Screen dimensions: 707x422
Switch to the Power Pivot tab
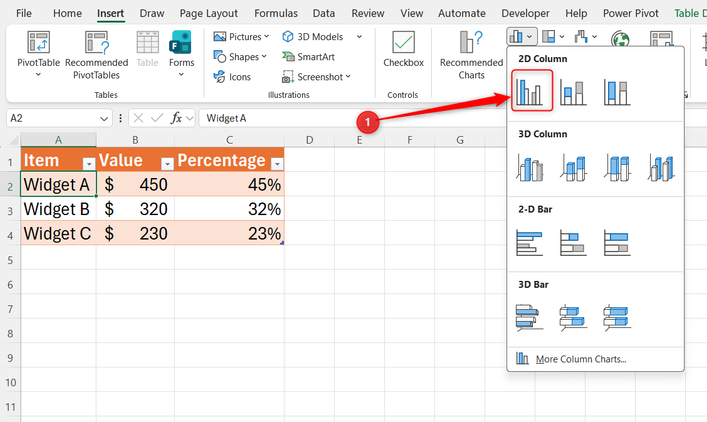coord(631,14)
